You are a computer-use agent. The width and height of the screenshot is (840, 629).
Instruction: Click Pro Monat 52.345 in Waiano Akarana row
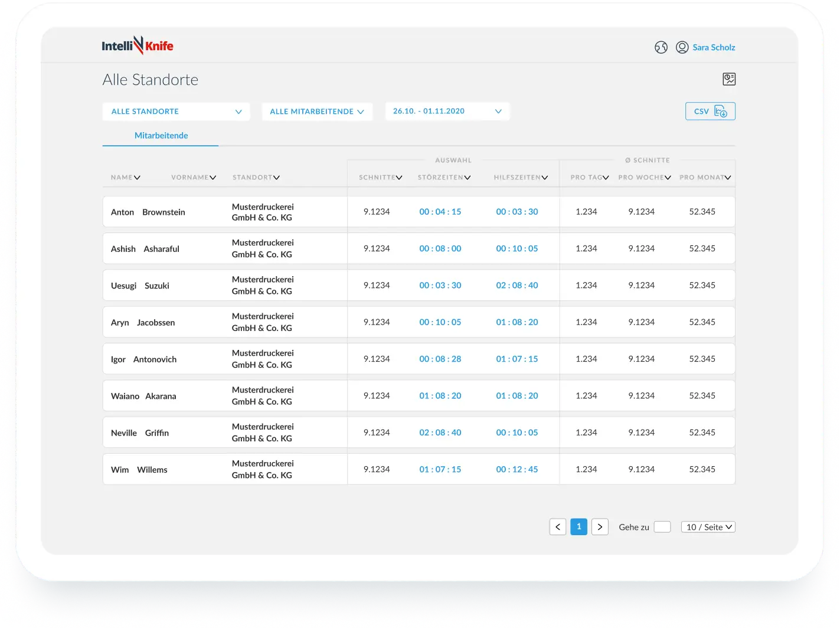click(702, 396)
